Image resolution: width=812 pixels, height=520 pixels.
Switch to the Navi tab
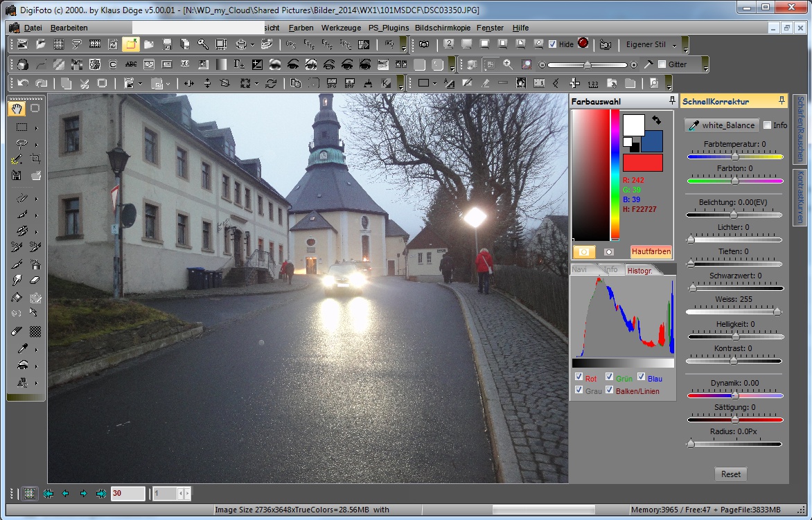point(579,269)
